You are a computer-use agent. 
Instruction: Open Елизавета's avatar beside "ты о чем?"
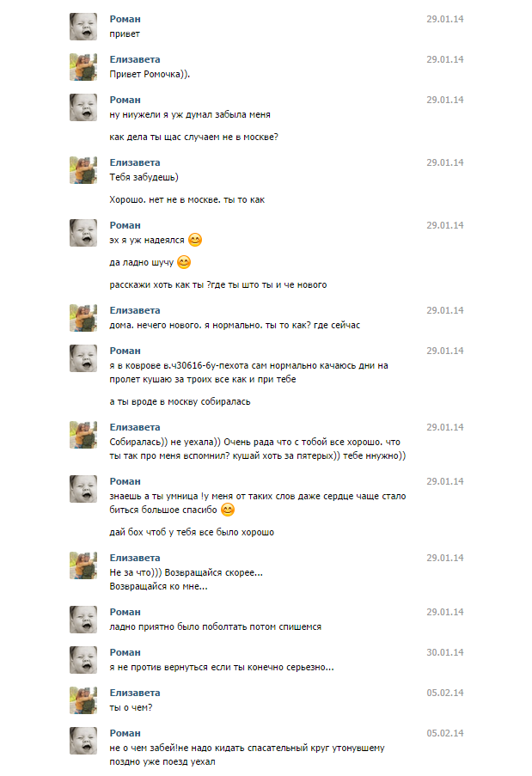pos(83,700)
